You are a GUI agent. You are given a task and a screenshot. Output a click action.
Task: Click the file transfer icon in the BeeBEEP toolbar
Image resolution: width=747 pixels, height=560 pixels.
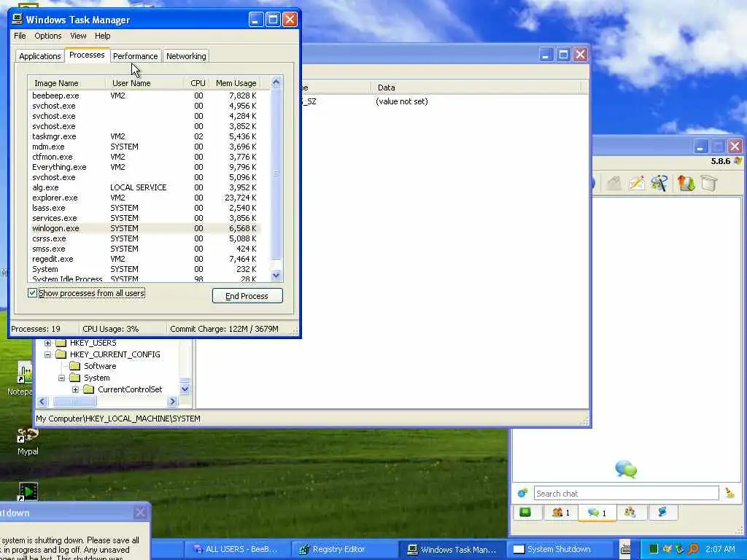coord(686,183)
